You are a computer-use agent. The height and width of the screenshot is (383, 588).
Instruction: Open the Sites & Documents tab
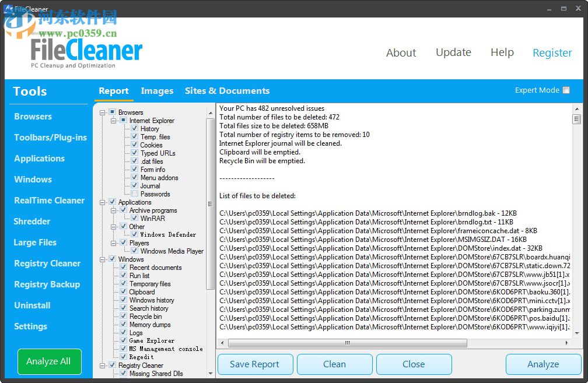(227, 91)
